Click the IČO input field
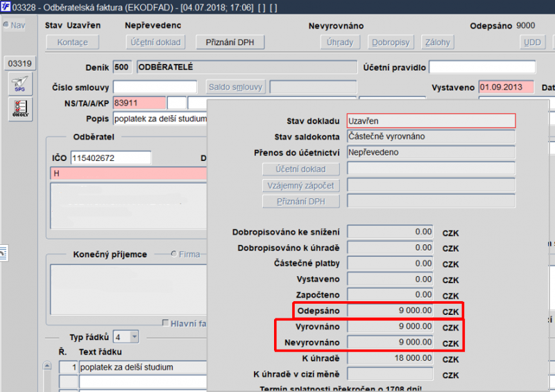 point(111,158)
